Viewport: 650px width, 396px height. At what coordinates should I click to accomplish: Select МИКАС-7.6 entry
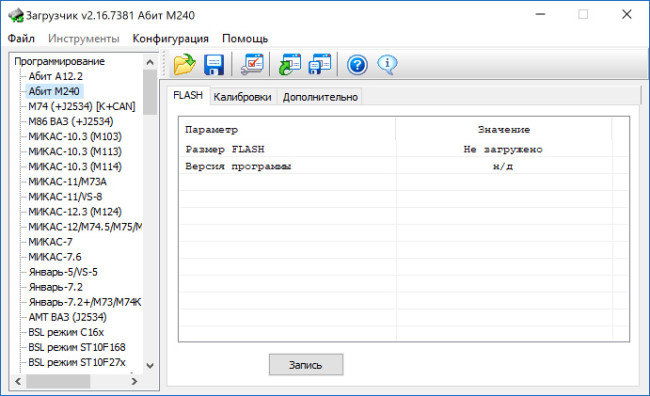coord(55,257)
